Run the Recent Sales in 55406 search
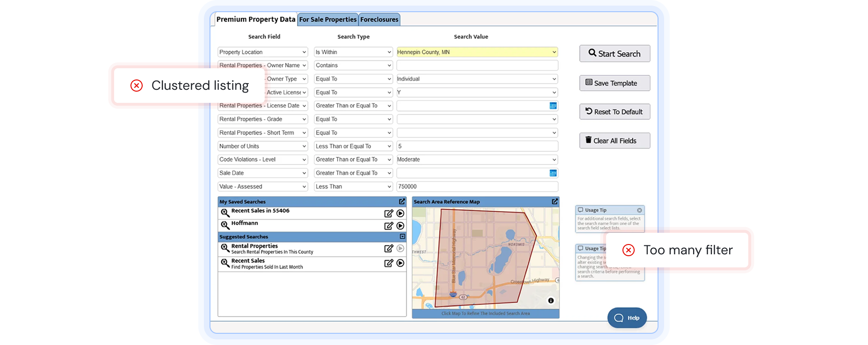 click(400, 213)
